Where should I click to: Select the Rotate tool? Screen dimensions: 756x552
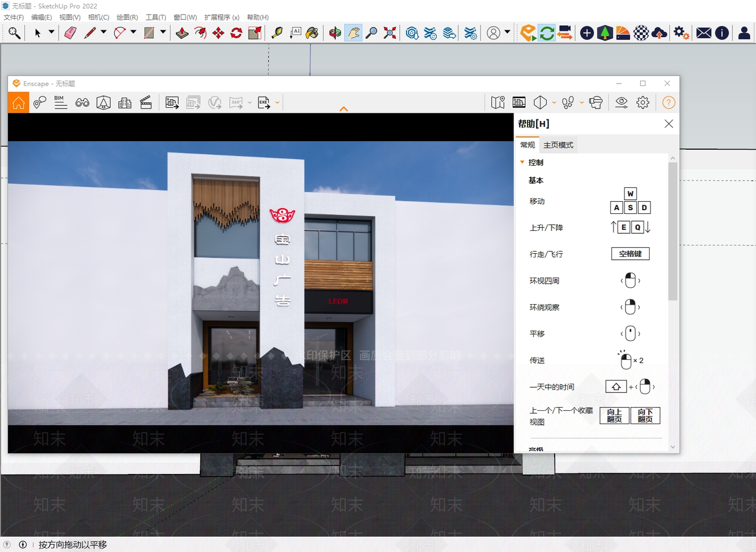pos(236,33)
